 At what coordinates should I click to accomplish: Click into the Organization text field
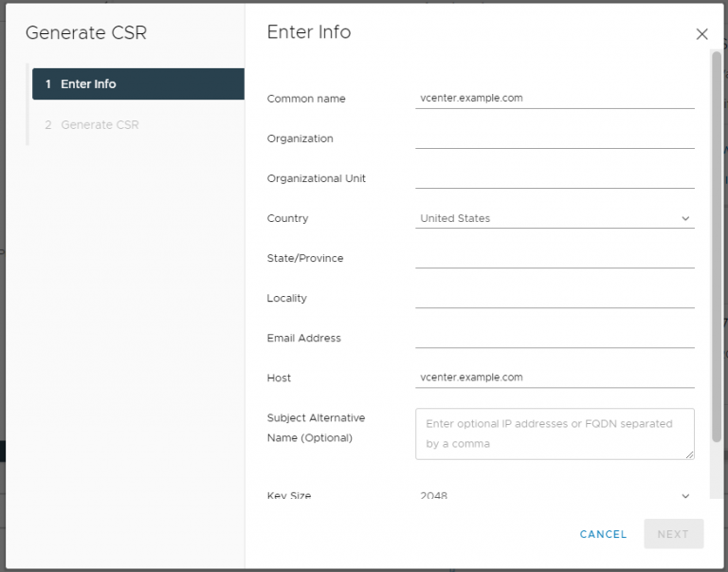pyautogui.click(x=554, y=138)
